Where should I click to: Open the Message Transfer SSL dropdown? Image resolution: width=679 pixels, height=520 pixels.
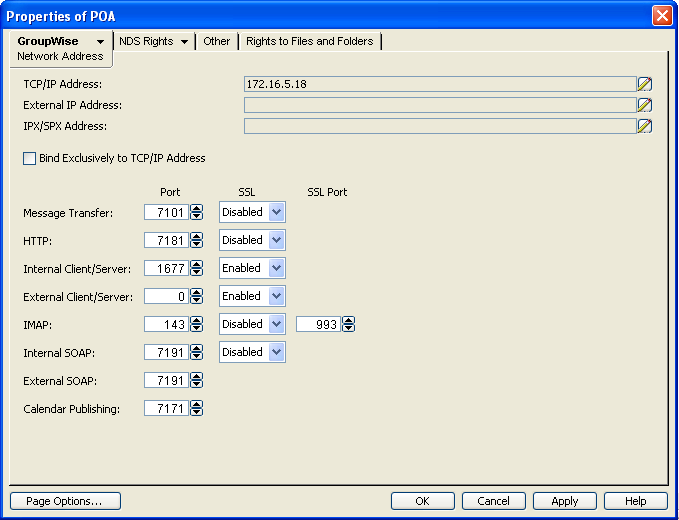[276, 212]
